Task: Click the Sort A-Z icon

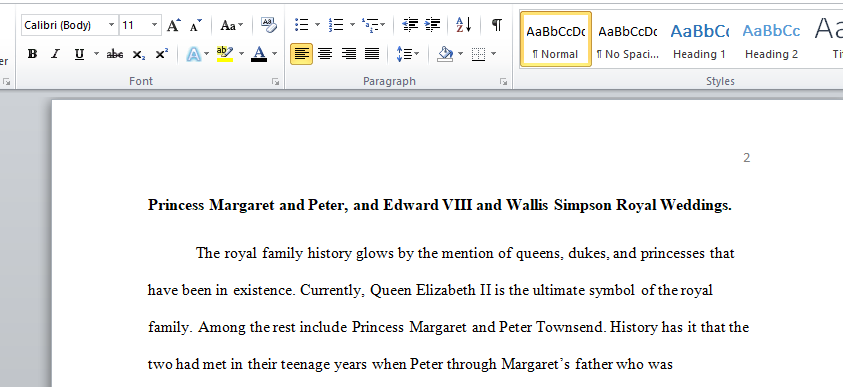Action: point(463,25)
